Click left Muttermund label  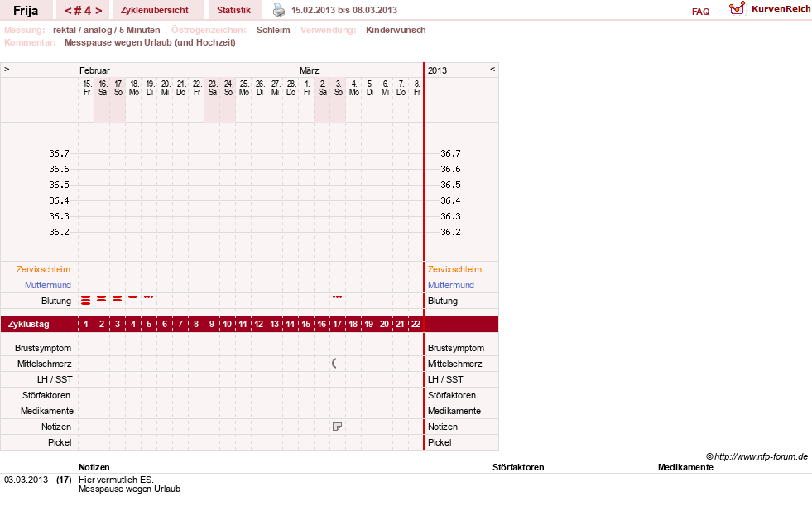(x=48, y=285)
